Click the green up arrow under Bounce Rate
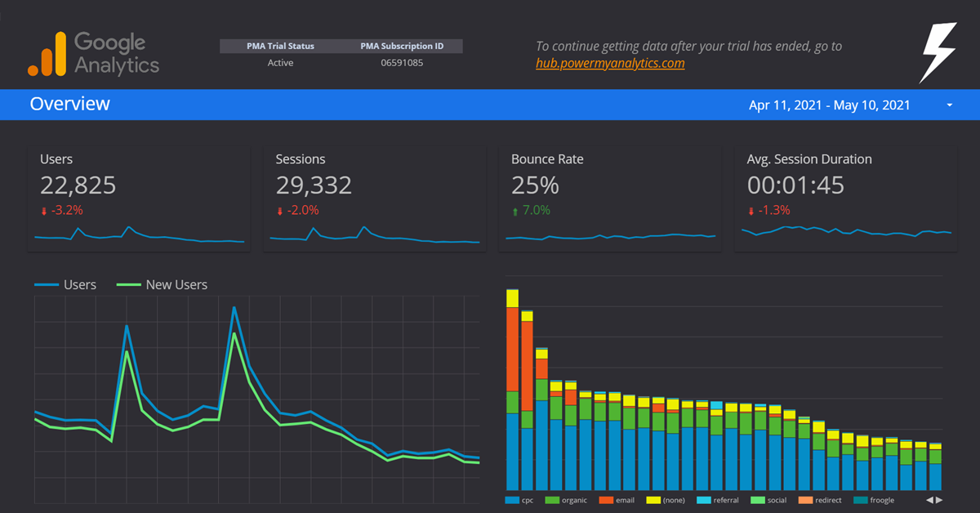 point(515,211)
